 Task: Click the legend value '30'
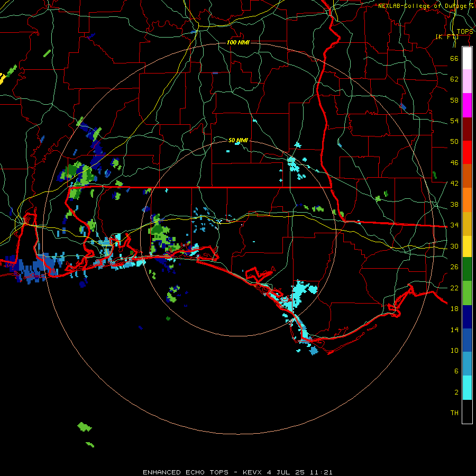[x=454, y=246]
